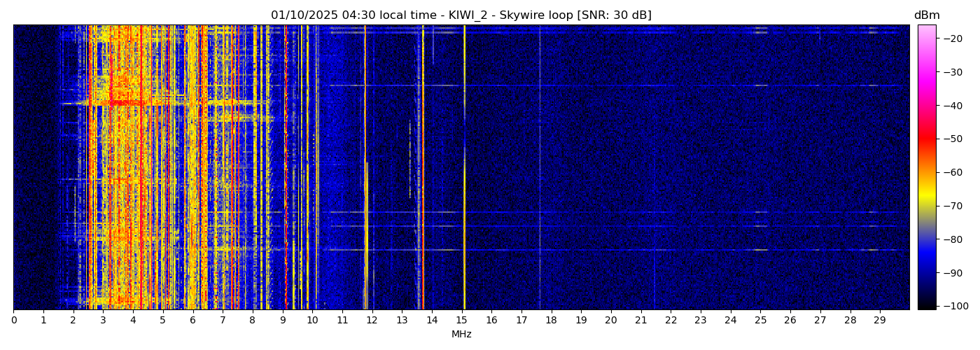Click the -20 tick on colorbar
The image size is (980, 350).
click(951, 38)
